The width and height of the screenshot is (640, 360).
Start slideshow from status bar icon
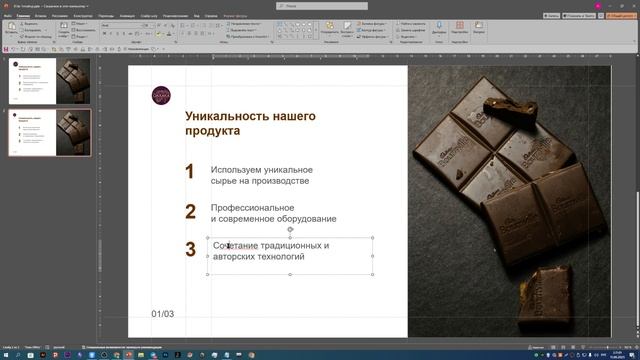tap(583, 347)
